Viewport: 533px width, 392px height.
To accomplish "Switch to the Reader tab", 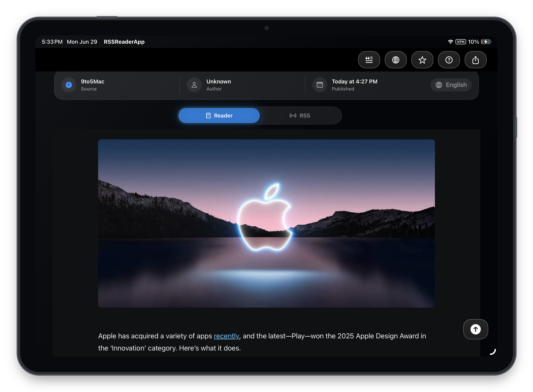I will tap(219, 116).
